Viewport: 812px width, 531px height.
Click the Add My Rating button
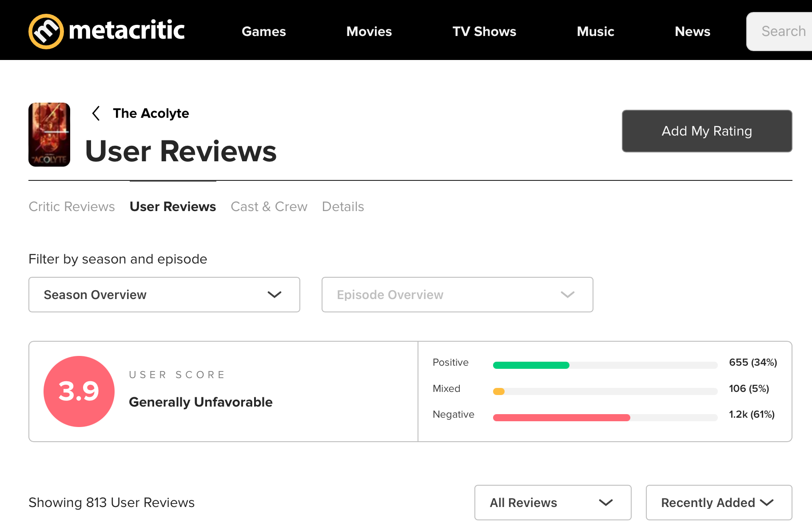(x=707, y=131)
